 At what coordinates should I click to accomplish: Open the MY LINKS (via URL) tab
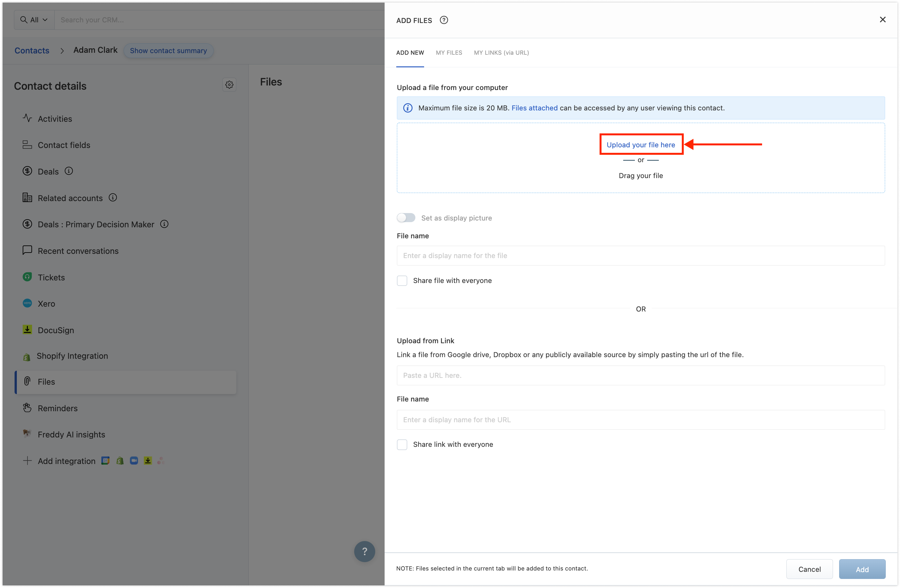tap(501, 52)
